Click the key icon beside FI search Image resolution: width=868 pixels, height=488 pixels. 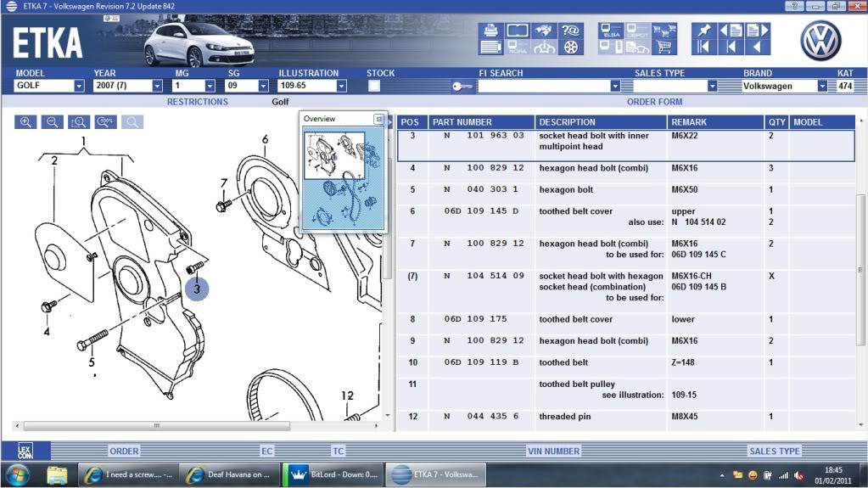coord(462,86)
